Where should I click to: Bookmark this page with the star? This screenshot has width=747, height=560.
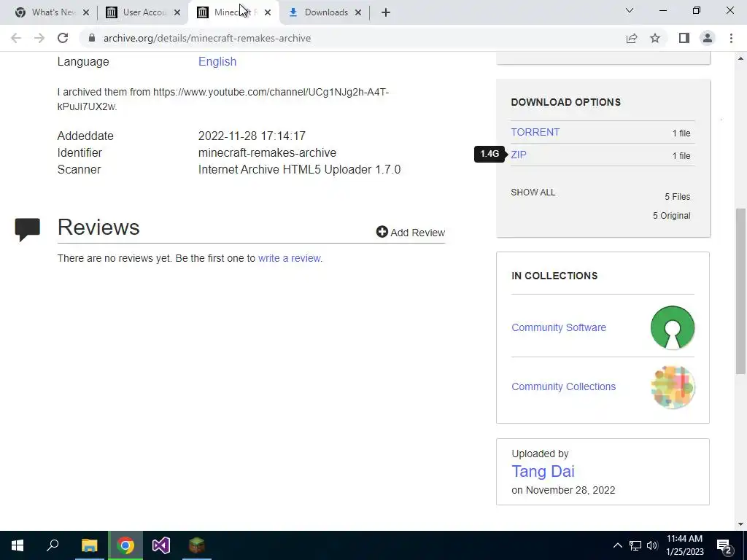(655, 38)
